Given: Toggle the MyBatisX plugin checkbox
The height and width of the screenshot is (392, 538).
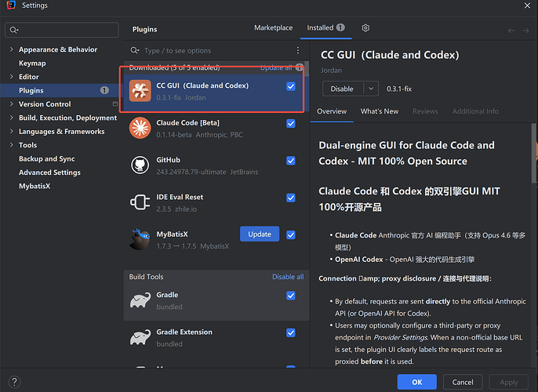Looking at the screenshot, I should [291, 235].
